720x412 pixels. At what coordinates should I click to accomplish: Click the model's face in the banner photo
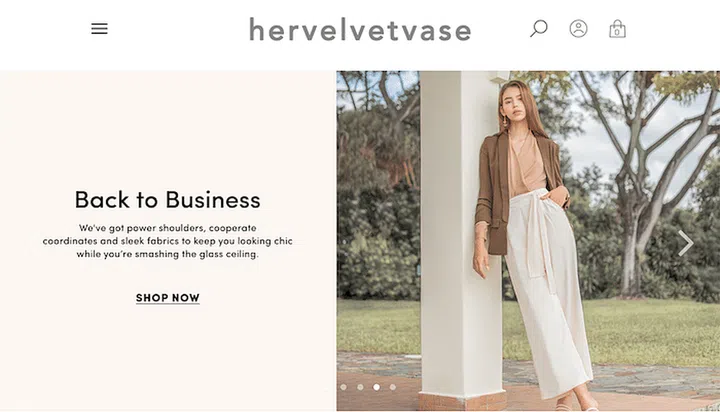click(x=514, y=102)
